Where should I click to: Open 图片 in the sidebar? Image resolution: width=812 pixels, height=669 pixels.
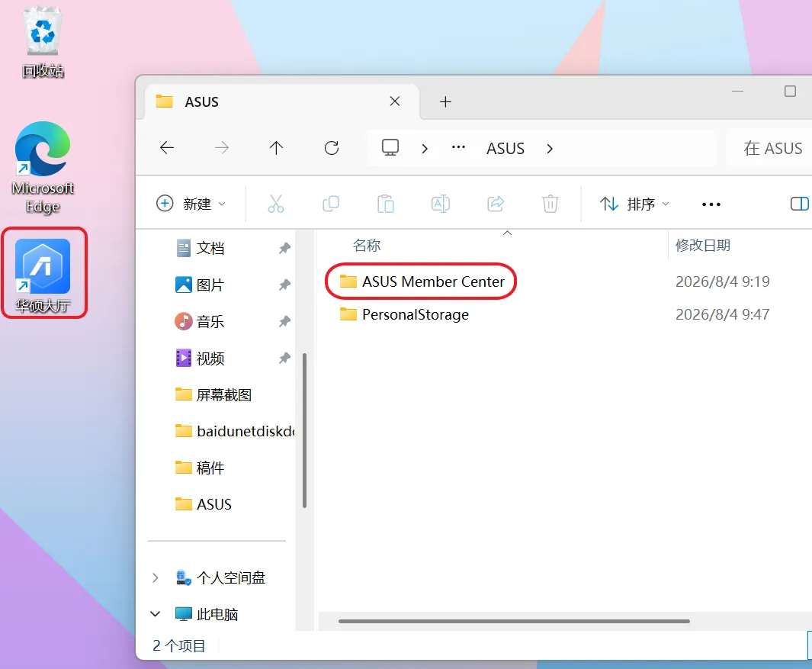tap(210, 285)
